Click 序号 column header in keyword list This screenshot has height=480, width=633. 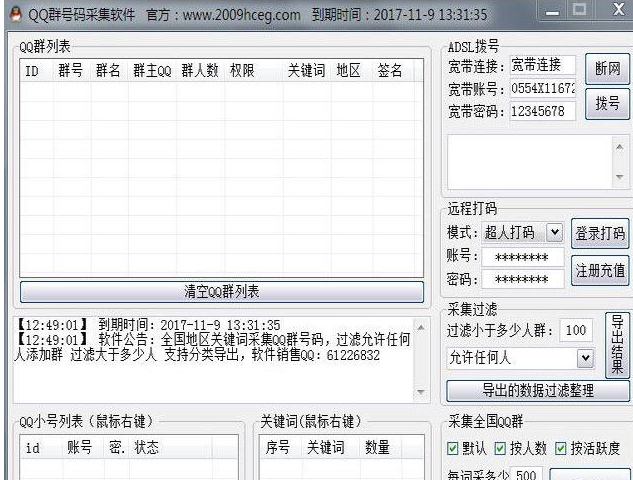pos(280,447)
